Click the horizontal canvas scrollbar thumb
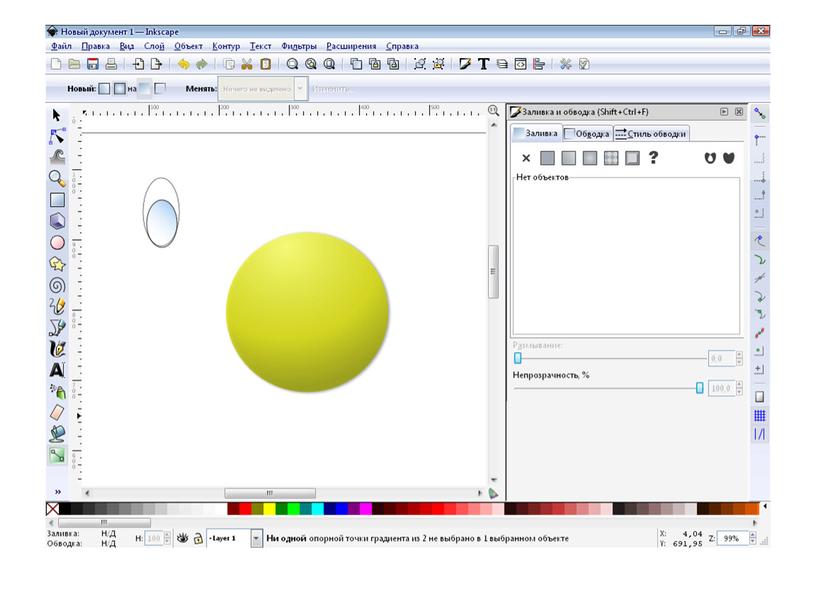Viewport: 816px width, 613px height. (270, 493)
